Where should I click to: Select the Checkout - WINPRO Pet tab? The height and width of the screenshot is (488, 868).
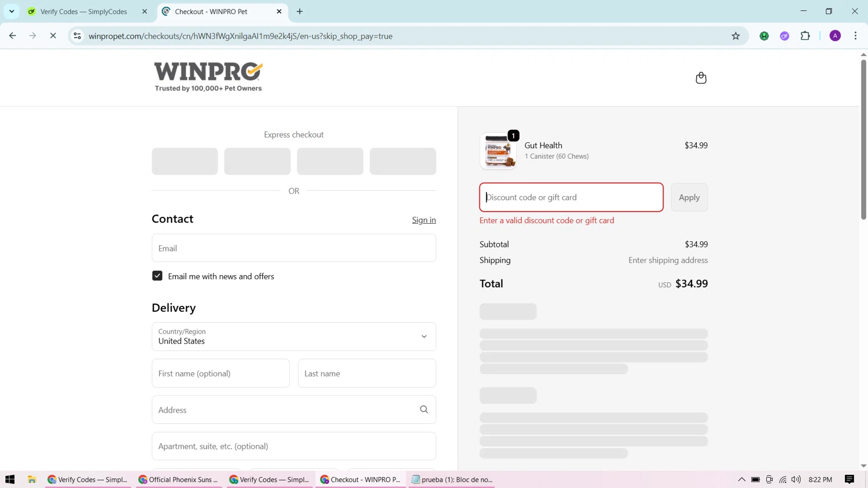pyautogui.click(x=223, y=12)
